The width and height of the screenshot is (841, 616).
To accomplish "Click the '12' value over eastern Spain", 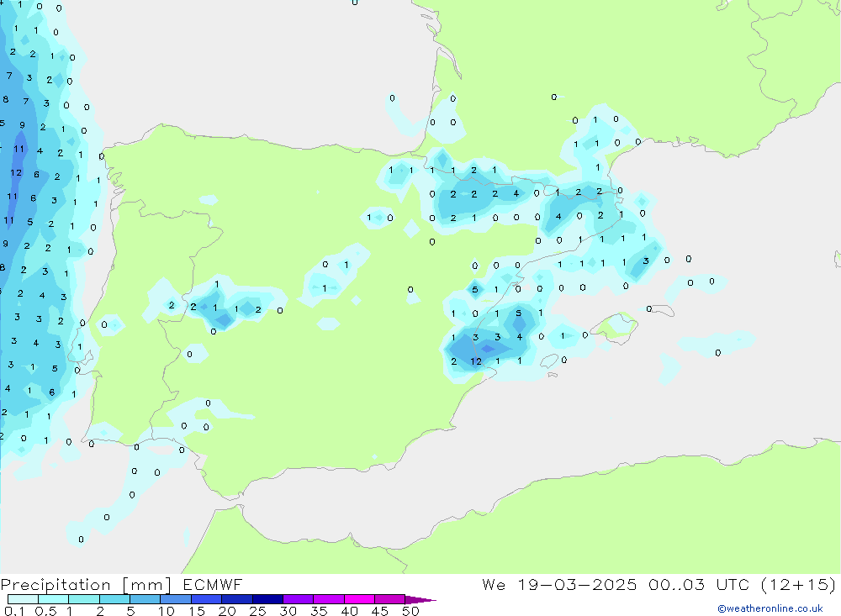I will click(x=476, y=361).
